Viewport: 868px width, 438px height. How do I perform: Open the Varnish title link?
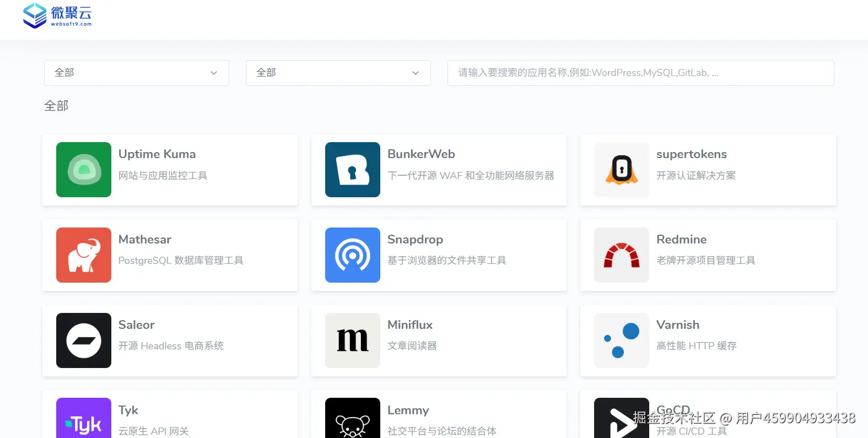(x=678, y=325)
